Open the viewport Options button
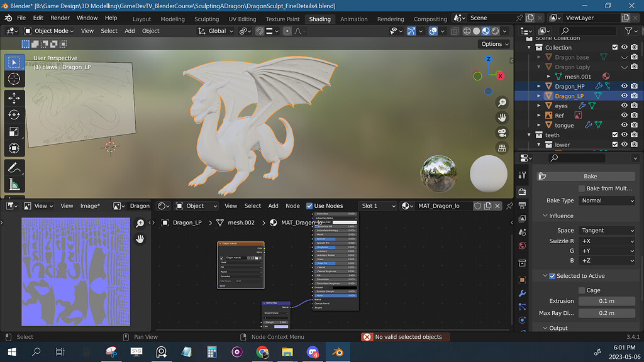This screenshot has height=362, width=644. [494, 44]
